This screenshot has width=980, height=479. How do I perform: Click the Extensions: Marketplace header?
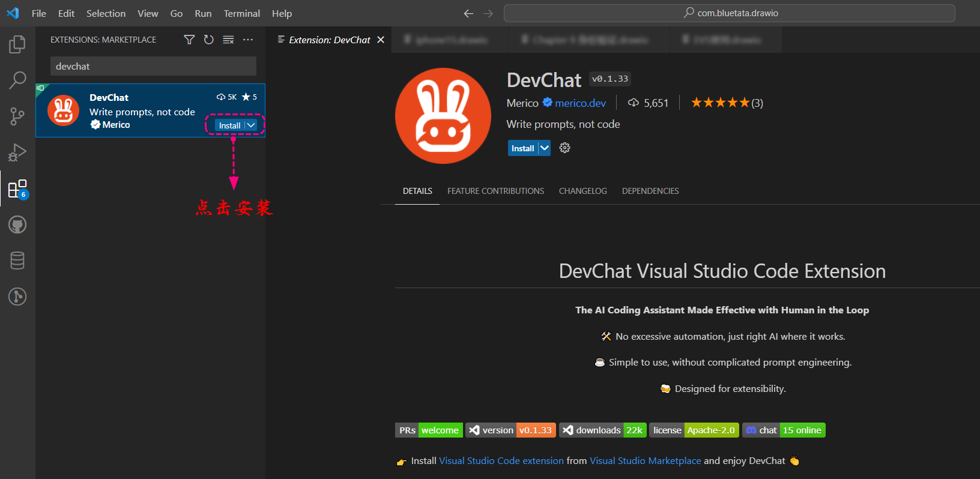coord(103,40)
